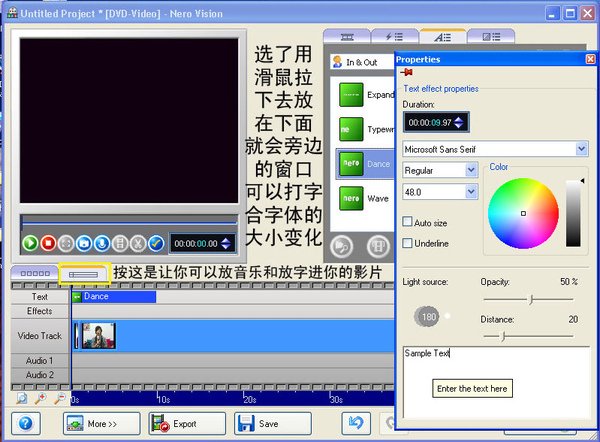Enable the Auto size checkbox
Viewport: 600px width, 442px height.
point(408,222)
